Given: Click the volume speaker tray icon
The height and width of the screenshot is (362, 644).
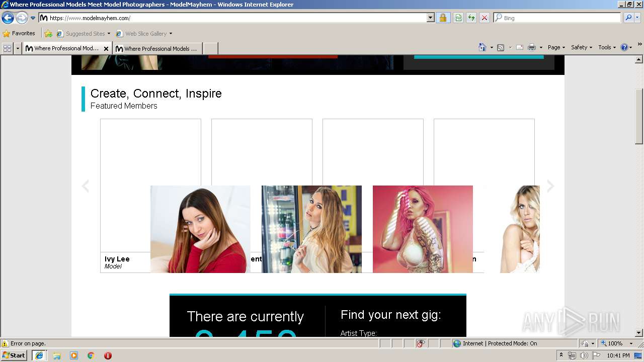Looking at the screenshot, I should pyautogui.click(x=584, y=355).
